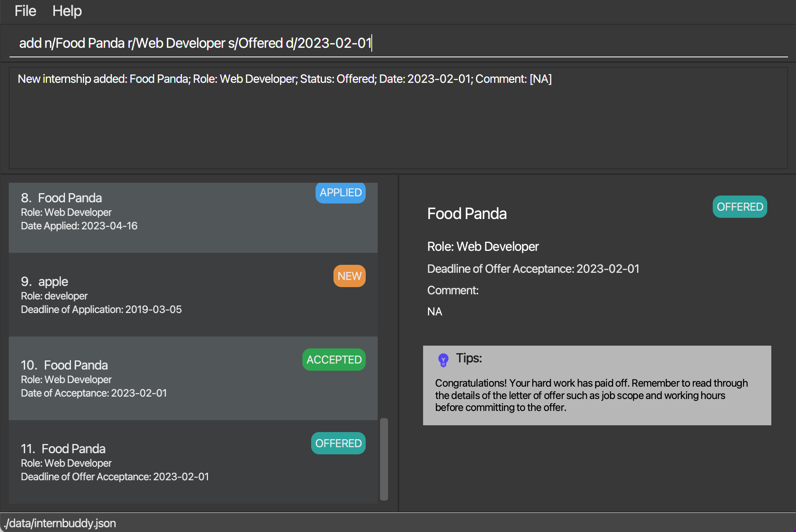
Task: Select internship entry 10 Food Panda
Action: point(193,378)
